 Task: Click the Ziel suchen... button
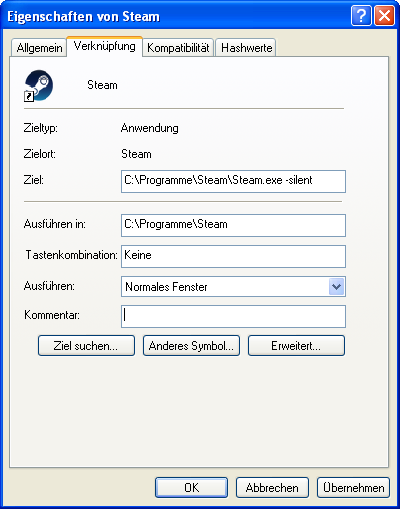pos(86,346)
